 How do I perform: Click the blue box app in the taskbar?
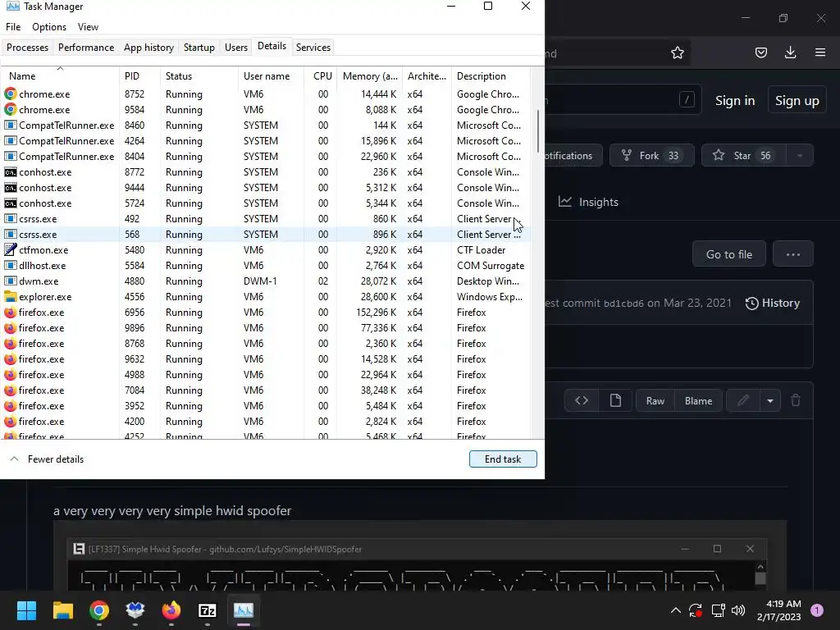tap(135, 610)
